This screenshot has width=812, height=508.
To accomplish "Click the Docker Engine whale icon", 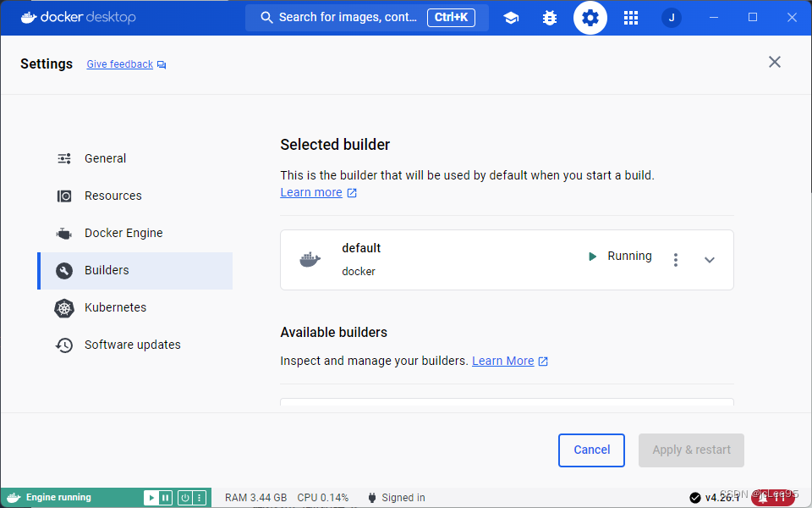I will [63, 234].
